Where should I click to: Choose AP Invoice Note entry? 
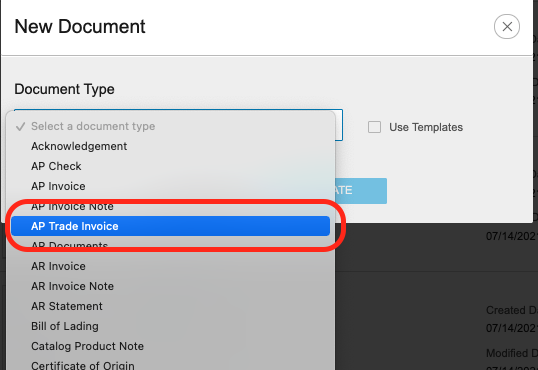click(170, 206)
